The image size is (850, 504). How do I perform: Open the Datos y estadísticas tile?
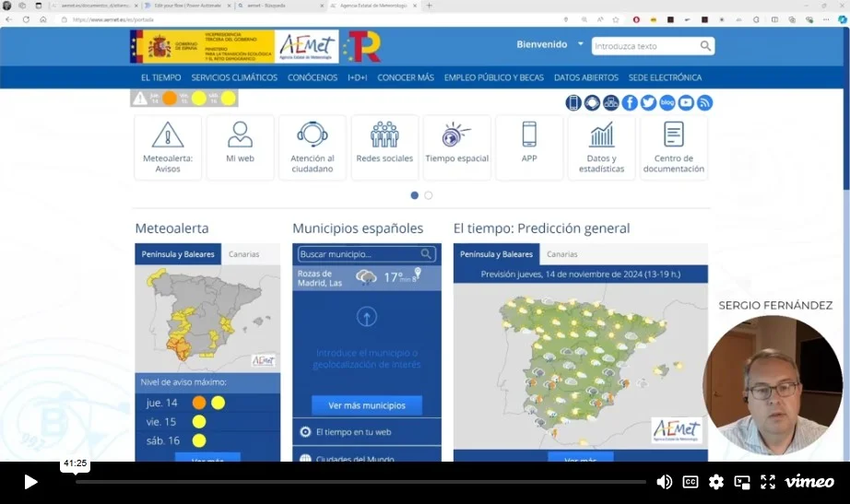pos(601,147)
